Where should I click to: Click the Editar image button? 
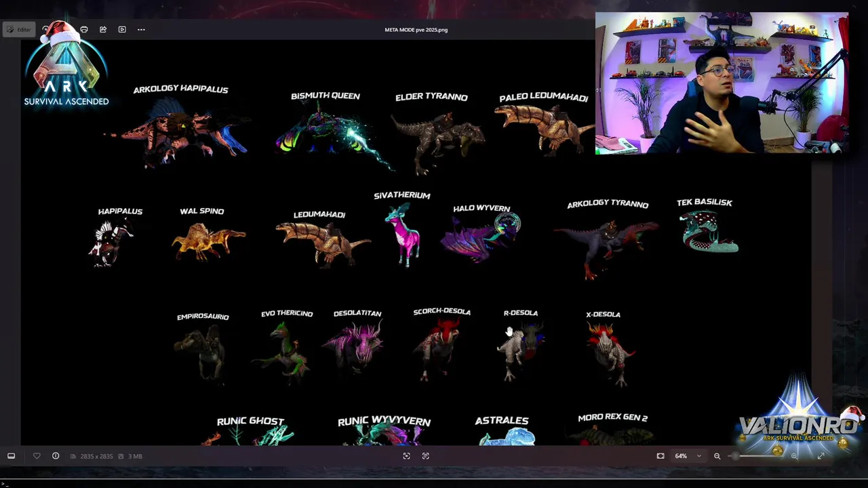click(x=19, y=30)
